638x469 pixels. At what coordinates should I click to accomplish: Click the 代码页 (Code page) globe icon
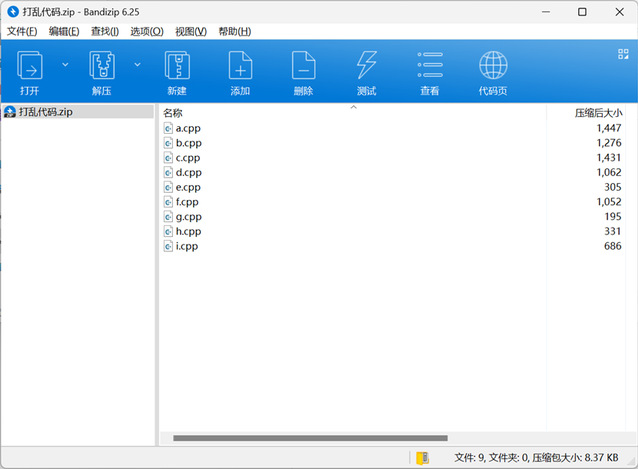[493, 67]
